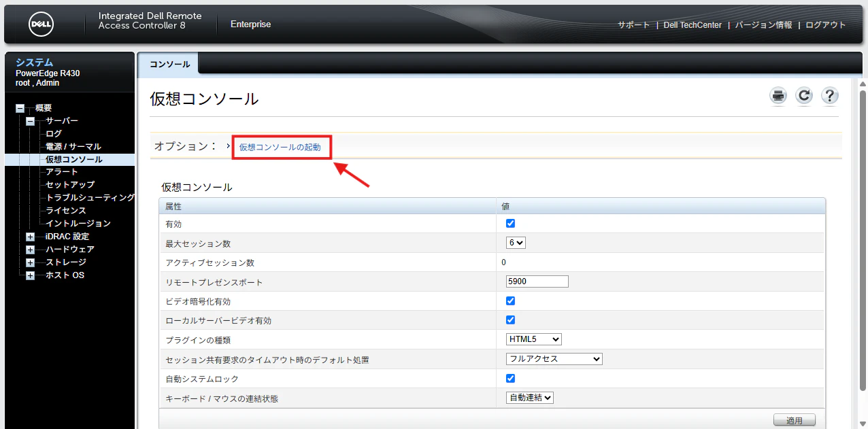Click the 適用 apply button
Image resolution: width=868 pixels, height=429 pixels.
coord(795,420)
